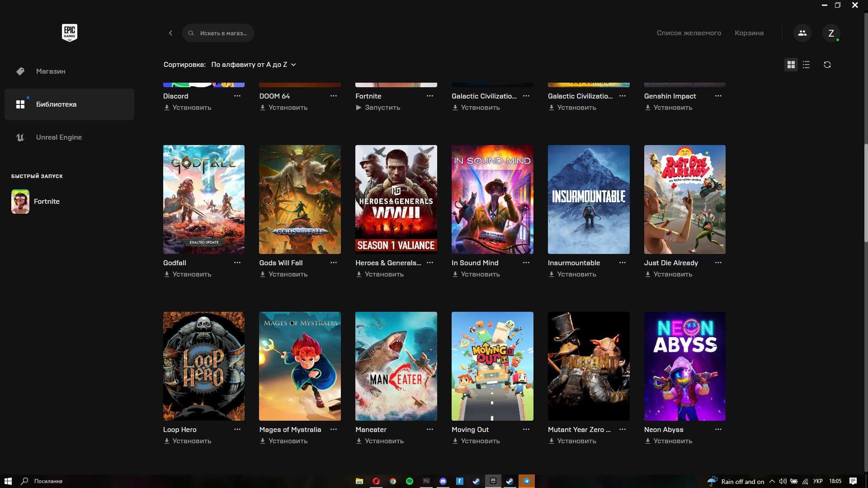This screenshot has width=868, height=488.
Task: Open Список желаемого wishlist
Action: [689, 33]
